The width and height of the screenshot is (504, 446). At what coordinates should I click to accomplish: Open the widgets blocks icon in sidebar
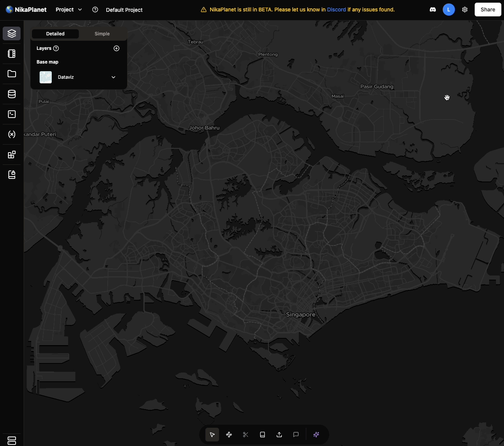(x=12, y=155)
